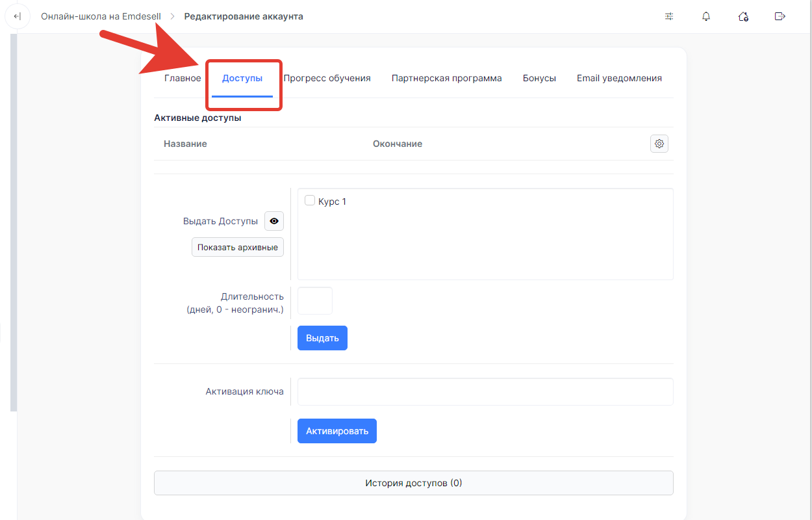
Task: Open the Email уведомления tab
Action: pyautogui.click(x=619, y=78)
